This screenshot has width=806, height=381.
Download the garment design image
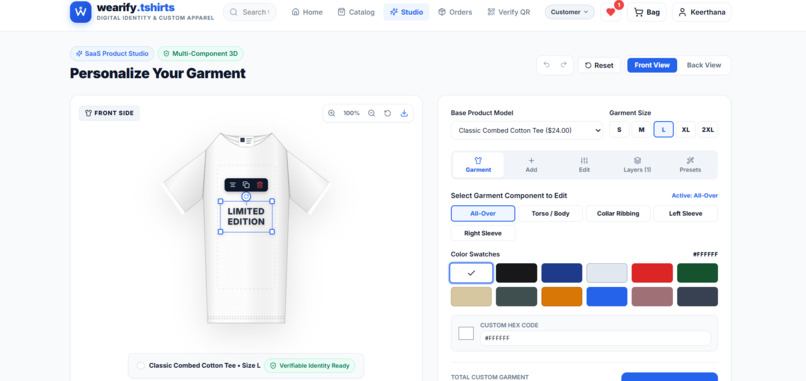(404, 113)
